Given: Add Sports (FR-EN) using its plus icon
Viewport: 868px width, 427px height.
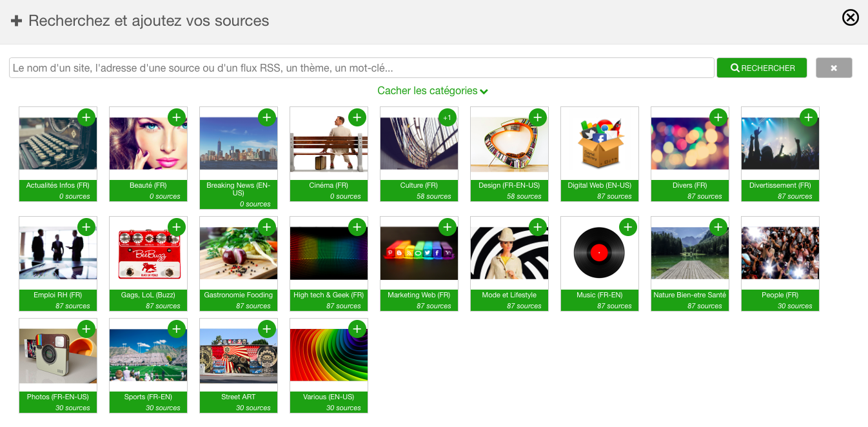Looking at the screenshot, I should pyautogui.click(x=177, y=329).
